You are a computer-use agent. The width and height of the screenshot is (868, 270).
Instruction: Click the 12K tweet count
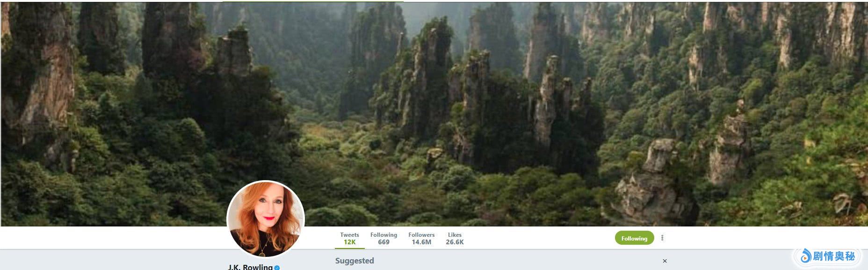(x=350, y=242)
